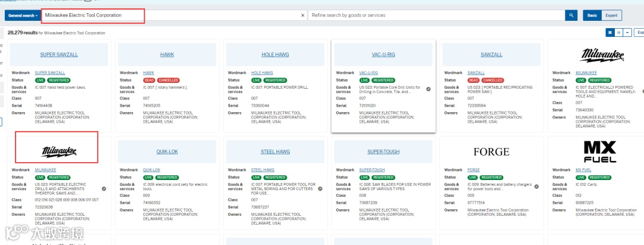Click FORGE wordmark link beside Wordmark label
Screen dimensions: 644x245
tap(473, 170)
